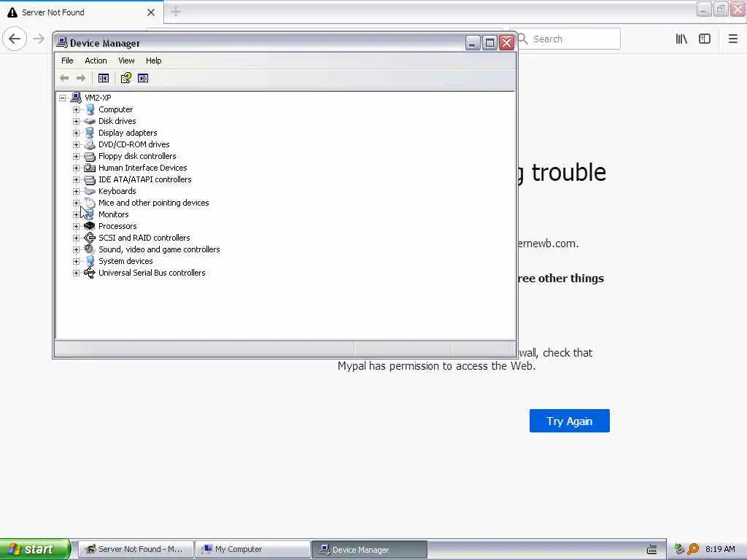This screenshot has width=747, height=560.
Task: Maximize the Device Manager window
Action: (x=489, y=43)
